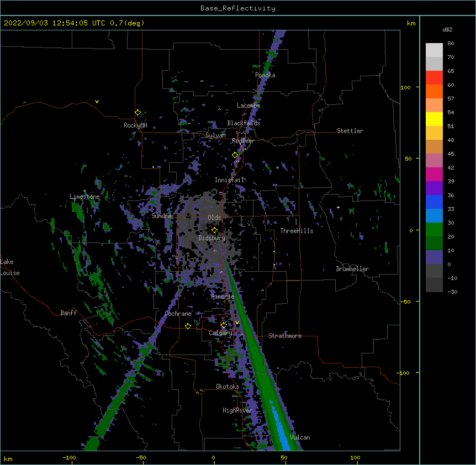
Task: Click the Didsbury town label
Action: click(x=211, y=238)
